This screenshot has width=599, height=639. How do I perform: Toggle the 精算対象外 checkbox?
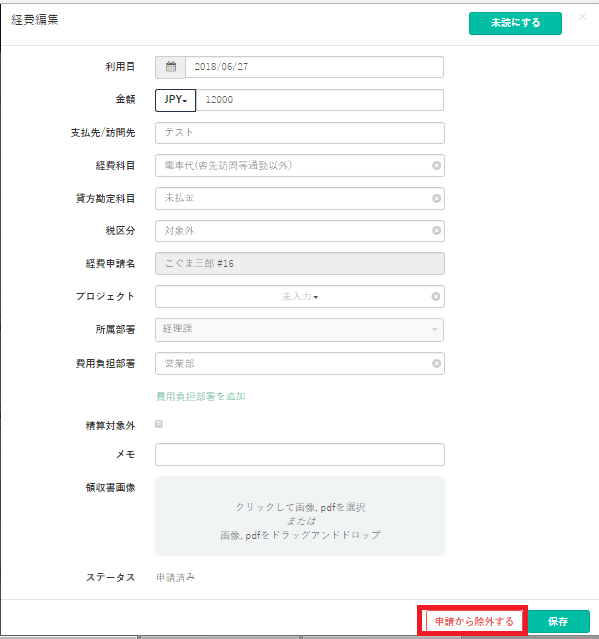(159, 424)
